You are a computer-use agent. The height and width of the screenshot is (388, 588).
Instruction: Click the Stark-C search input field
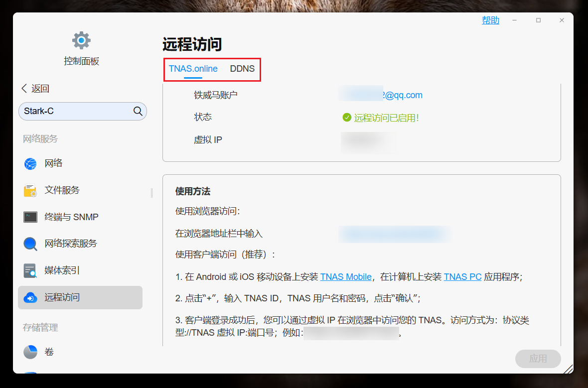coord(83,111)
